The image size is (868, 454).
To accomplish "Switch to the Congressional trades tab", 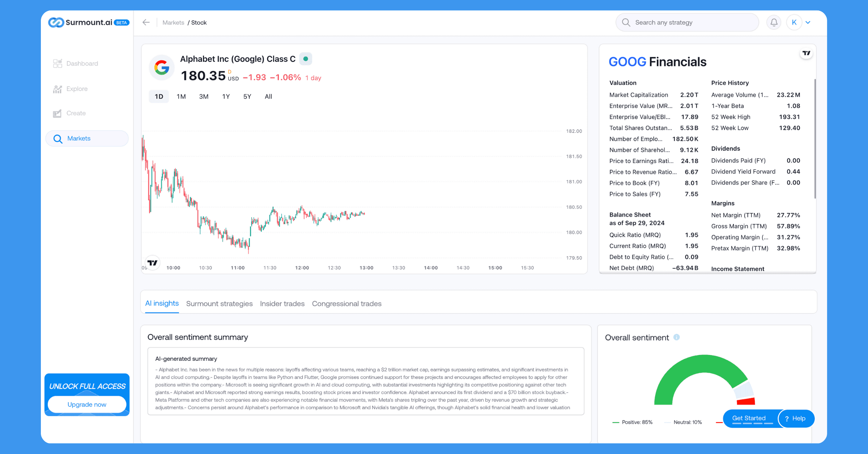I will (347, 304).
